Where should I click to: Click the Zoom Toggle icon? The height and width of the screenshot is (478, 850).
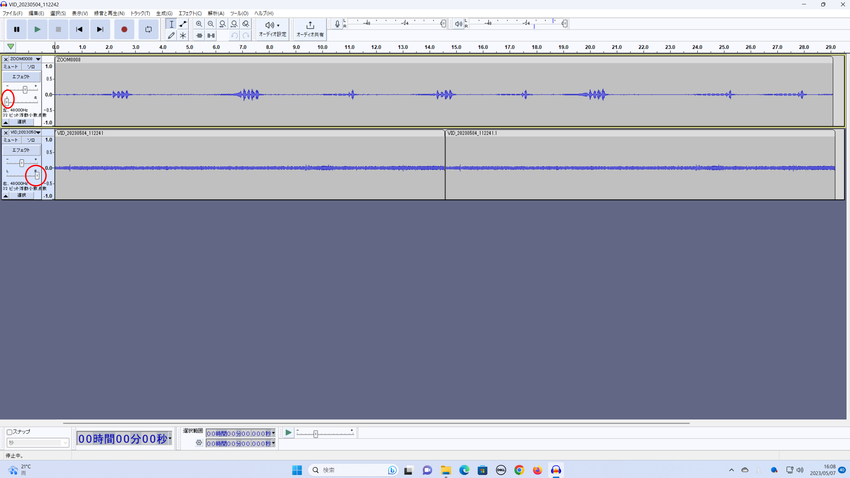pyautogui.click(x=246, y=24)
